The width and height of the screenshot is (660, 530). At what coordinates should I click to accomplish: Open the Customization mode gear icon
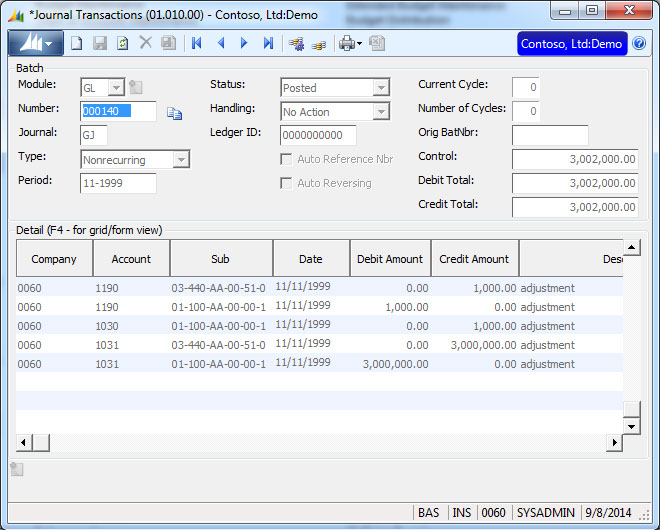(296, 44)
